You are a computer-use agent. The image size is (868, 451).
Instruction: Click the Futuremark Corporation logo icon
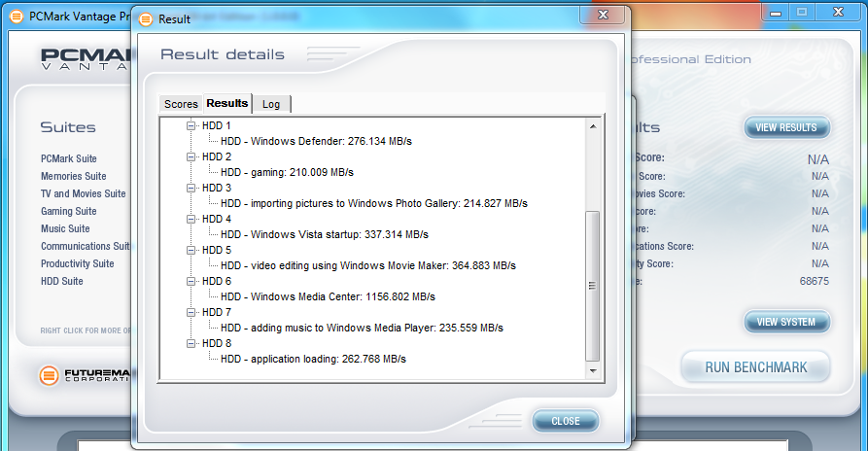tap(49, 376)
